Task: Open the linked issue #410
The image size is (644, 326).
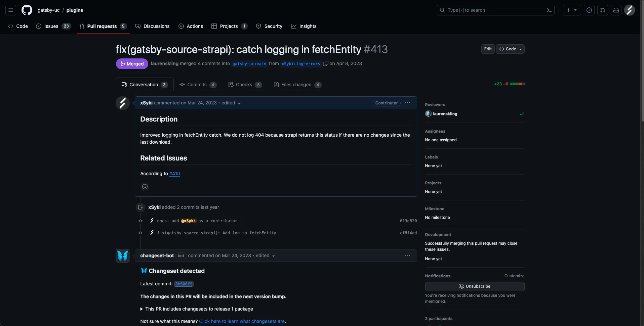Action: click(174, 174)
